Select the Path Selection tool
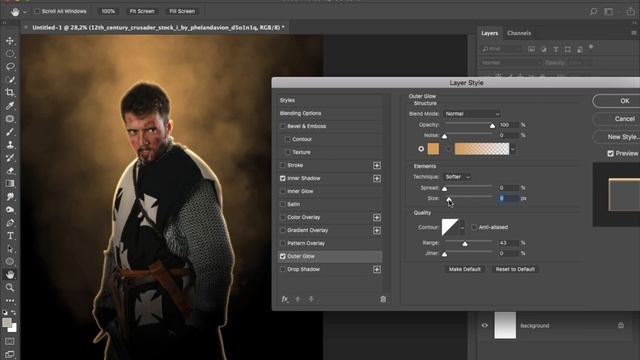 point(10,249)
